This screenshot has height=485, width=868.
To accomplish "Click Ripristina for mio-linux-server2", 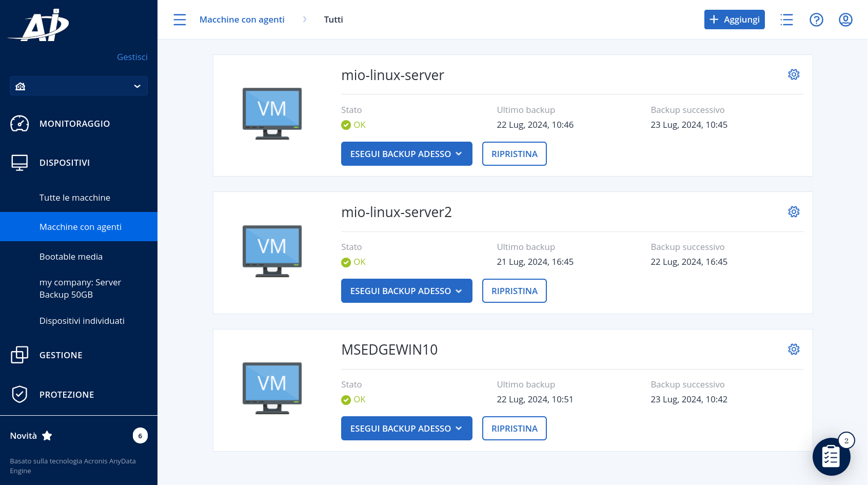I will [x=514, y=291].
